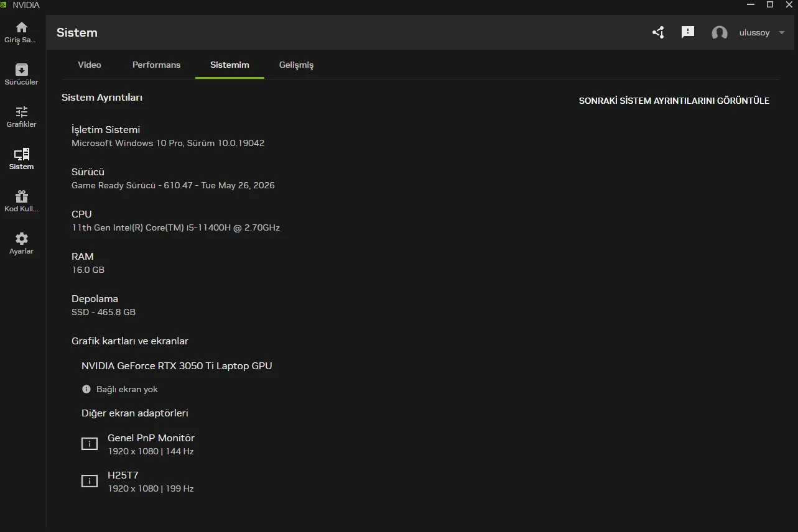
Task: Click the Microsoft Windows 10 Pro text
Action: pos(168,143)
